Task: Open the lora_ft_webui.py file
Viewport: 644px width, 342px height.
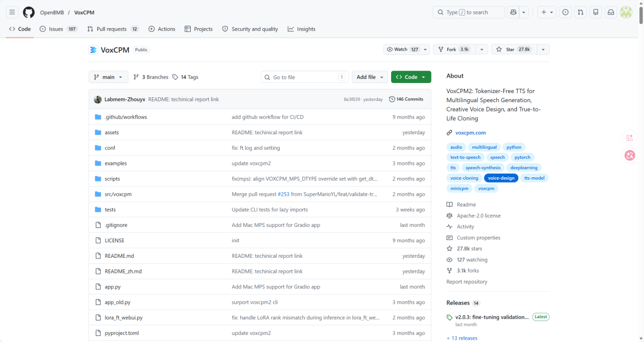Action: click(123, 318)
